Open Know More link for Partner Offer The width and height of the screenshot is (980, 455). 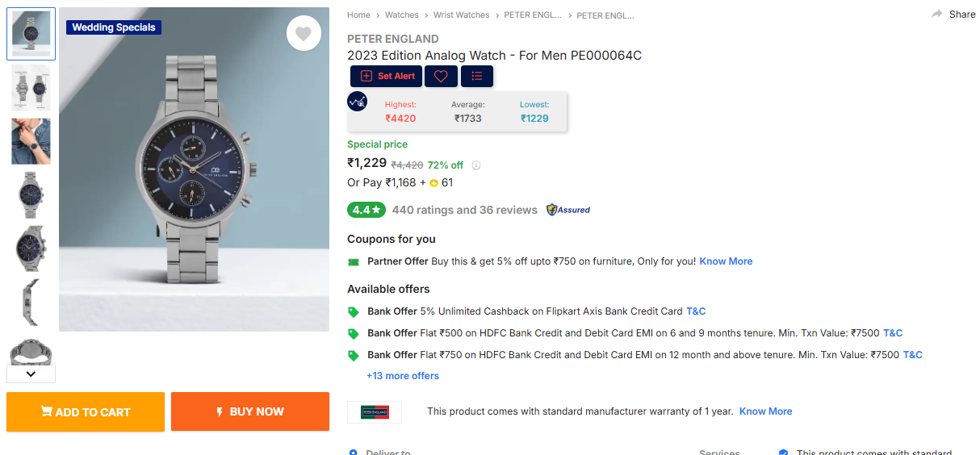[726, 261]
